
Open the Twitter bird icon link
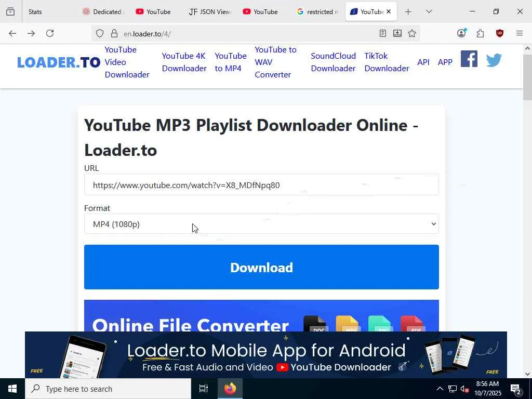pos(494,60)
